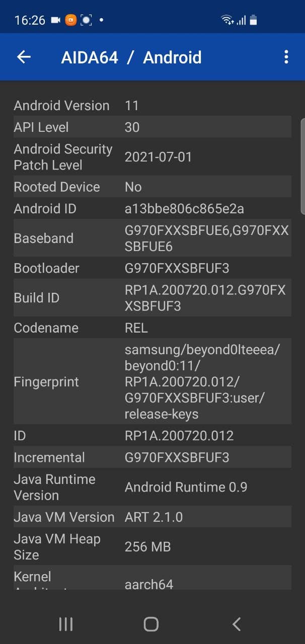Select the Android Version row
The width and height of the screenshot is (305, 644).
click(x=152, y=106)
